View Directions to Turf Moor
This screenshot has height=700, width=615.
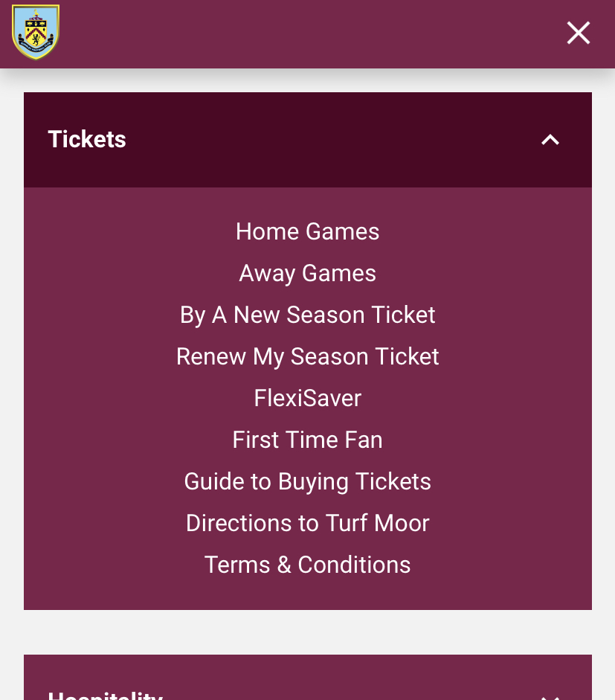click(308, 523)
